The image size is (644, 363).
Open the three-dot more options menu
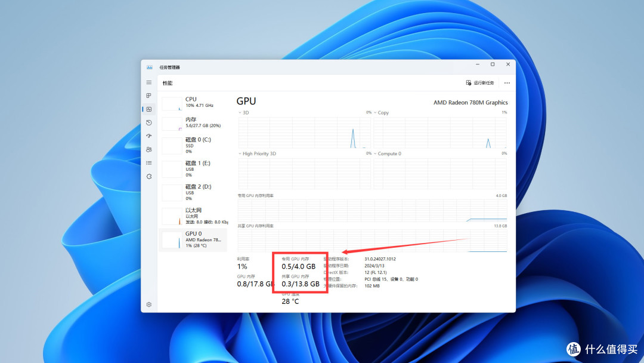[507, 82]
